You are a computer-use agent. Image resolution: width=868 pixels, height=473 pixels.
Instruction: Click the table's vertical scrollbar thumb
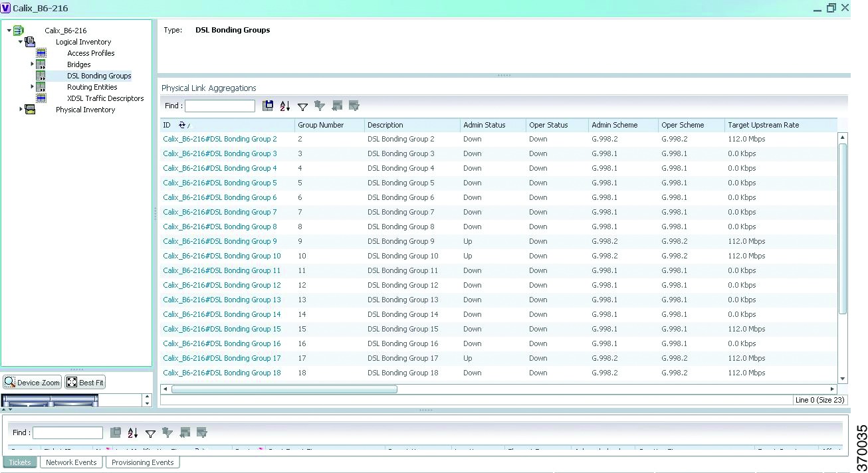click(x=843, y=228)
